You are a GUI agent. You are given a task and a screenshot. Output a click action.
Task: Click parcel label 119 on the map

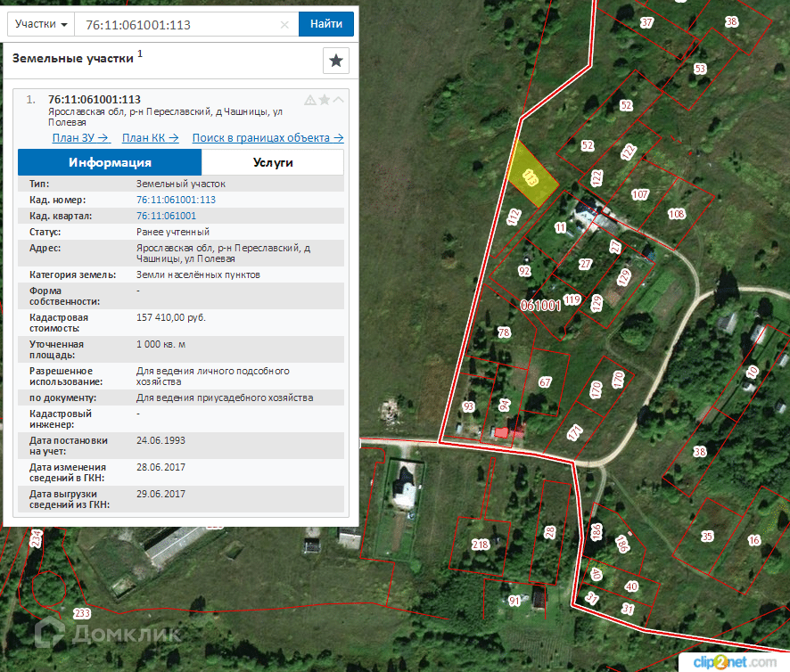pos(572,300)
